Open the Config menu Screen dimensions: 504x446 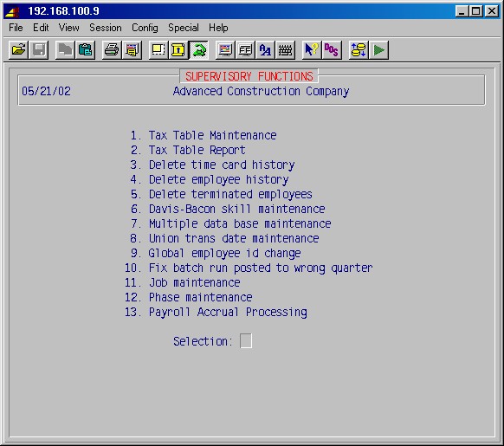pyautogui.click(x=145, y=28)
